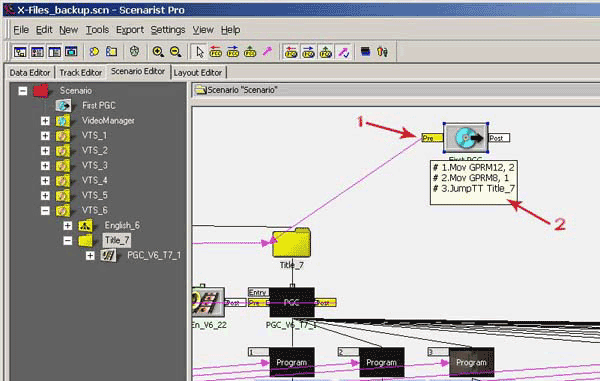Click the fourth window-layout toolbar icon with teal screen

coord(71,52)
